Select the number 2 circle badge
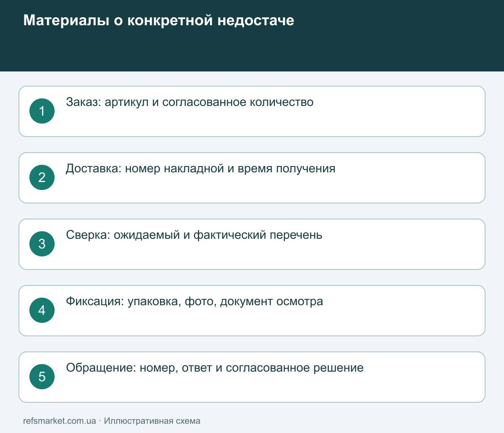Screen dimensions: 504x433 [x=42, y=177]
